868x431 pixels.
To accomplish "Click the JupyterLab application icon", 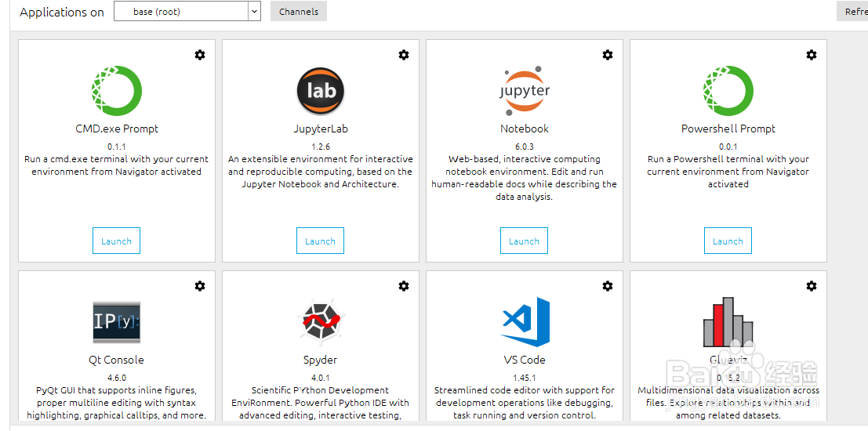I will 321,91.
